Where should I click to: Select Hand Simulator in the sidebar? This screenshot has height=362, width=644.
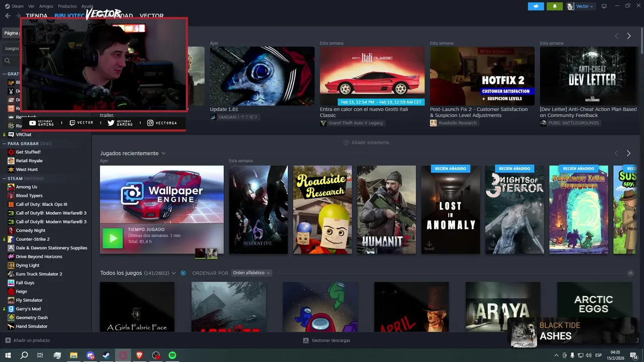pyautogui.click(x=31, y=326)
